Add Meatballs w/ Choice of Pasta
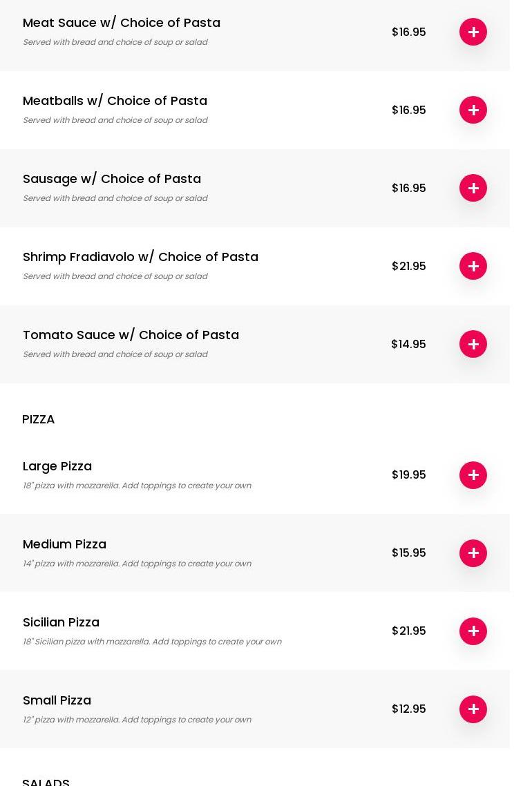Screen dimensions: 532x786 473,110
